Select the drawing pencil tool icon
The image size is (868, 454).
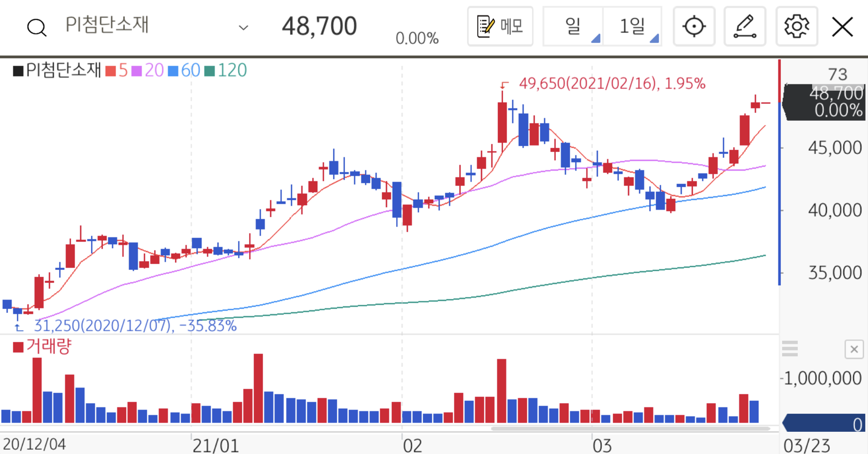click(745, 26)
